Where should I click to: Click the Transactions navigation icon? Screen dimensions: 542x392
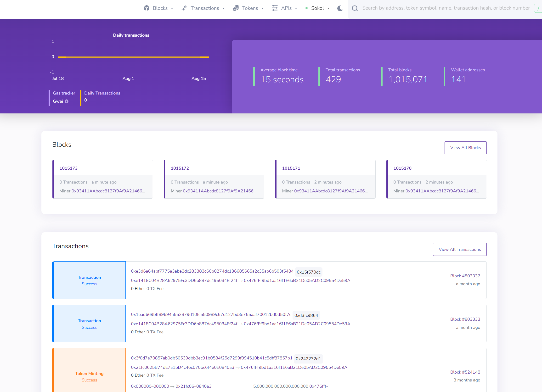click(x=184, y=8)
